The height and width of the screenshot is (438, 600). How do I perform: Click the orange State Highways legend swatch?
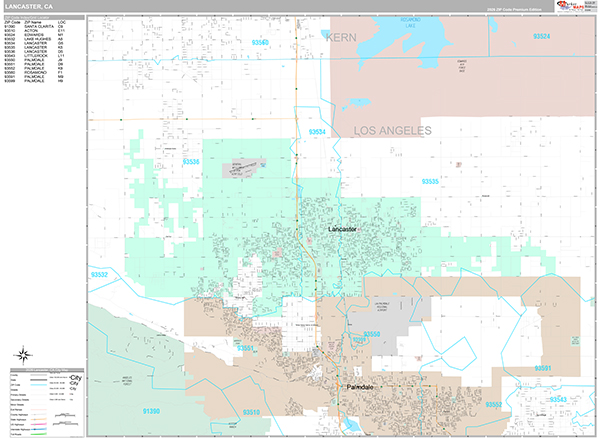pyautogui.click(x=39, y=420)
